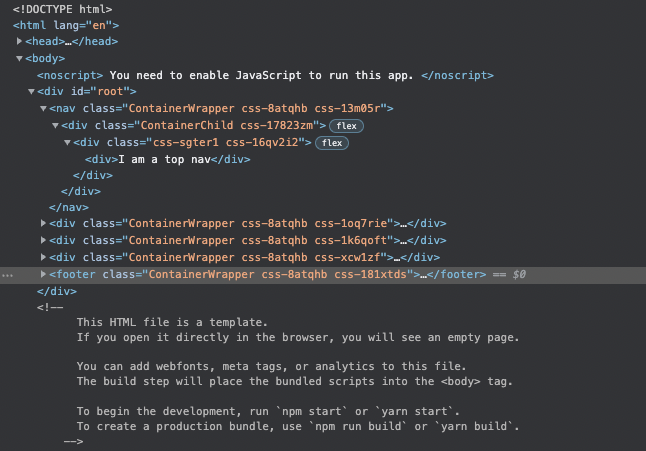The image size is (646, 451).
Task: Collapse the body element
Action: point(19,58)
